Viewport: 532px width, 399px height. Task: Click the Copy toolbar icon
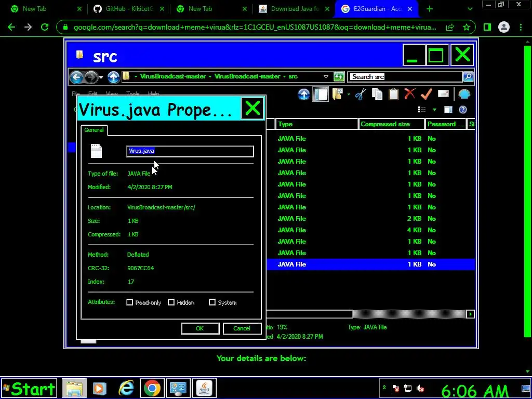pos(377,94)
